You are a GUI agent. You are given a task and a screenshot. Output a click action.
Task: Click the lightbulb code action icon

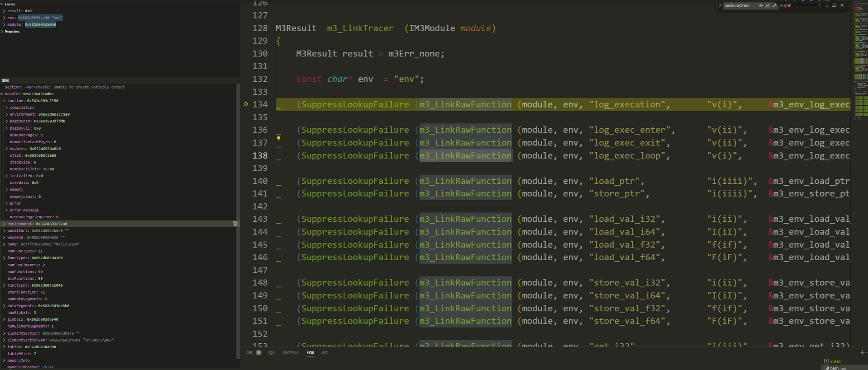pyautogui.click(x=278, y=138)
